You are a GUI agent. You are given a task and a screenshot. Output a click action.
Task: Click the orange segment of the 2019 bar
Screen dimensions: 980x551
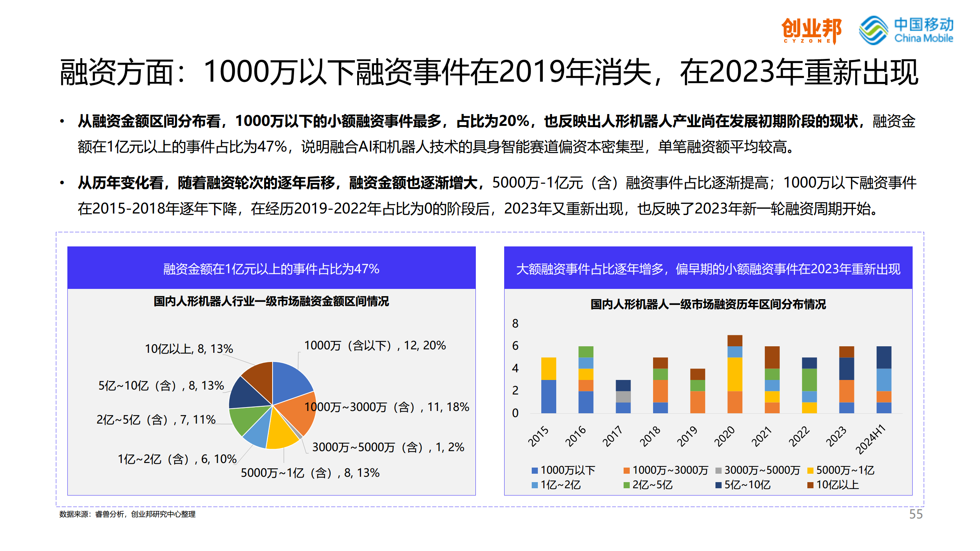(x=697, y=402)
